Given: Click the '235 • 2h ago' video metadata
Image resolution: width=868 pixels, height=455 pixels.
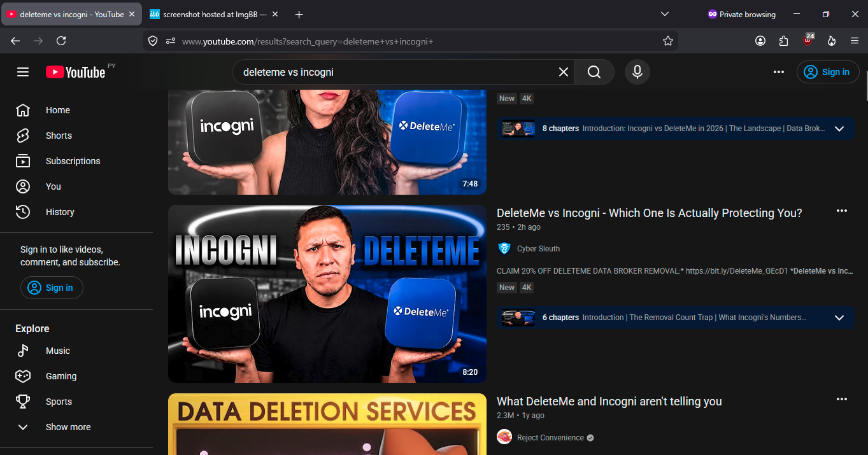Looking at the screenshot, I should pyautogui.click(x=518, y=227).
